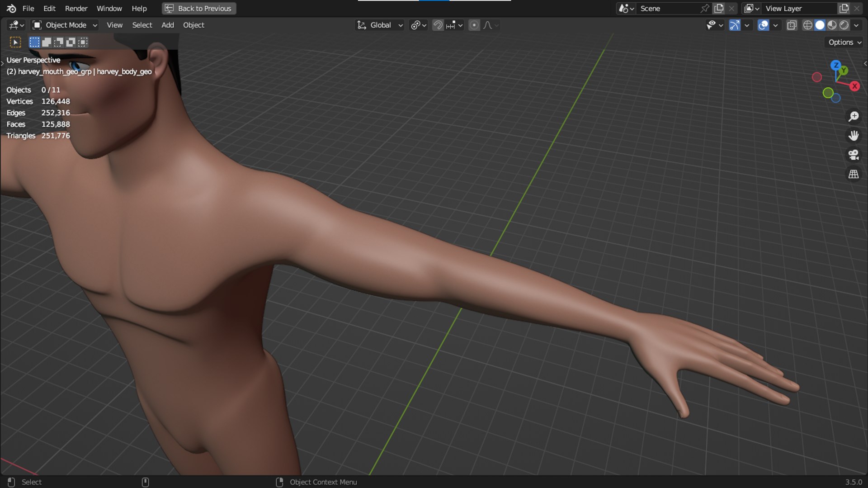Open the viewport Object menu
Screen dimensions: 868x488
pyautogui.click(x=193, y=25)
